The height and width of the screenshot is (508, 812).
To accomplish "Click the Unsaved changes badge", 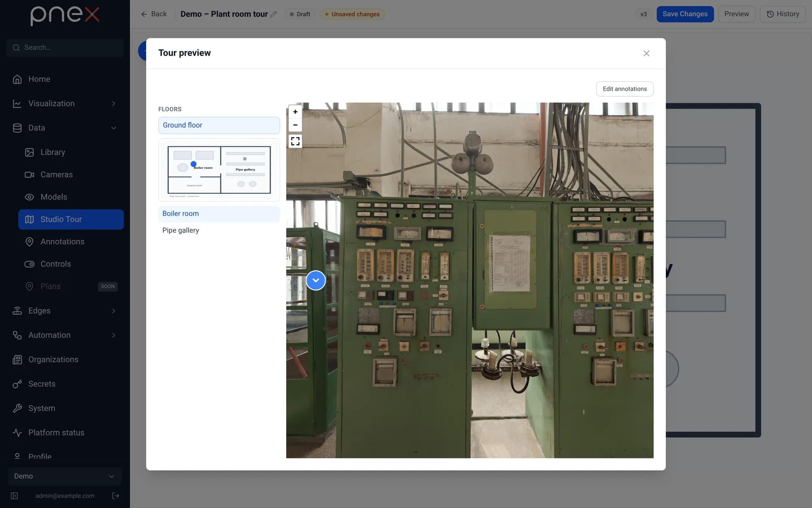I will pos(352,14).
